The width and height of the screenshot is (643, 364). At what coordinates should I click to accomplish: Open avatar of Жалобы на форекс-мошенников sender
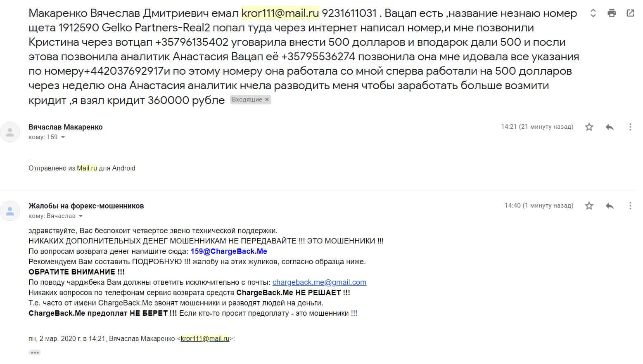point(10,211)
